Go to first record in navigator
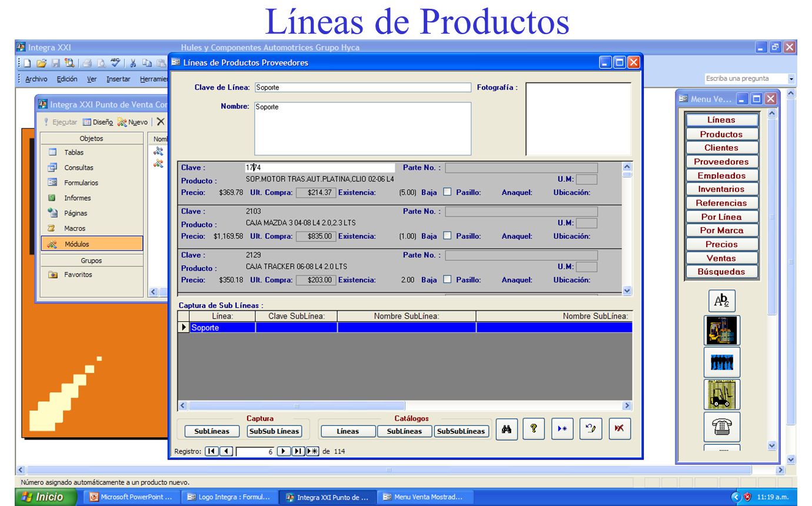812x506 pixels. [x=212, y=451]
